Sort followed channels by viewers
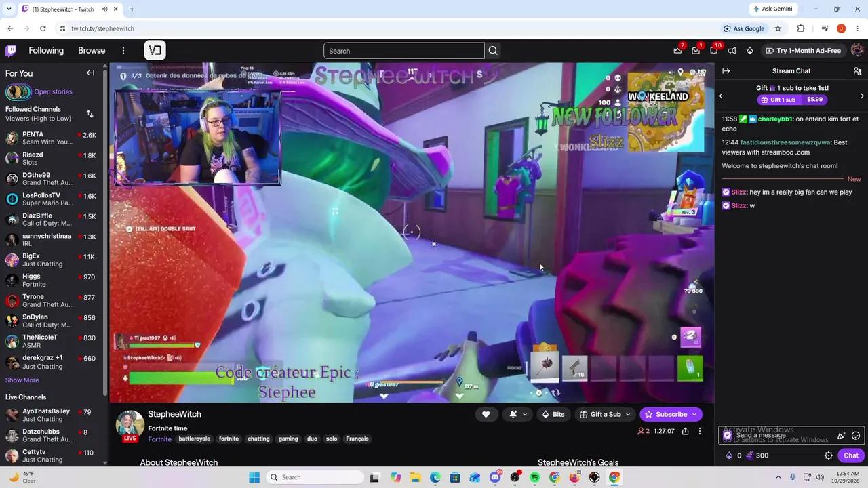The width and height of the screenshot is (868, 488). [x=90, y=114]
